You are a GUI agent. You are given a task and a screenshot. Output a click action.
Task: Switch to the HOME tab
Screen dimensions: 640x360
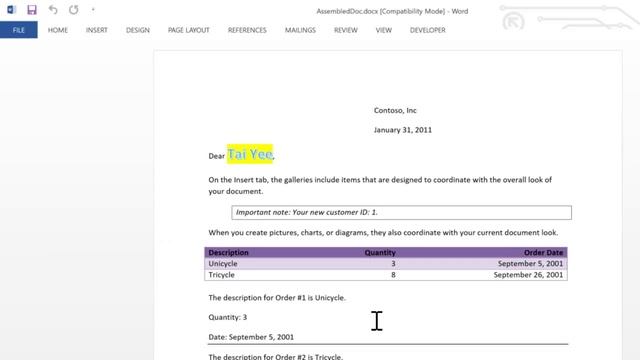58,30
